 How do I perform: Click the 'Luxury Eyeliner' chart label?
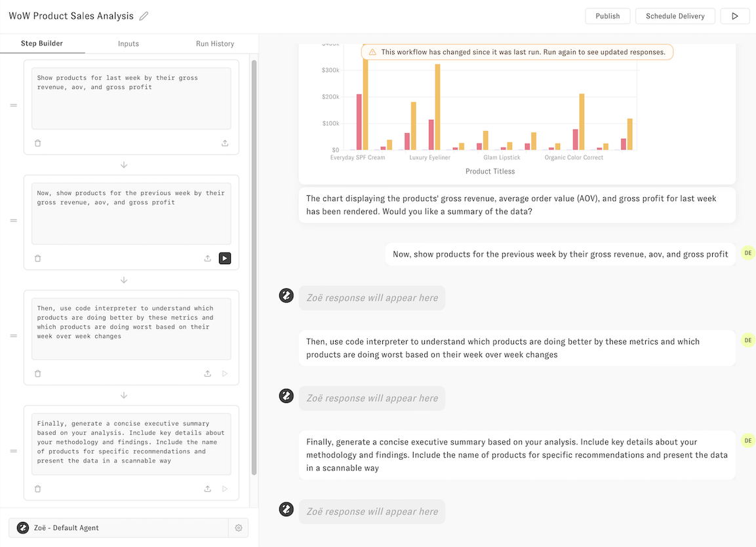coord(429,157)
